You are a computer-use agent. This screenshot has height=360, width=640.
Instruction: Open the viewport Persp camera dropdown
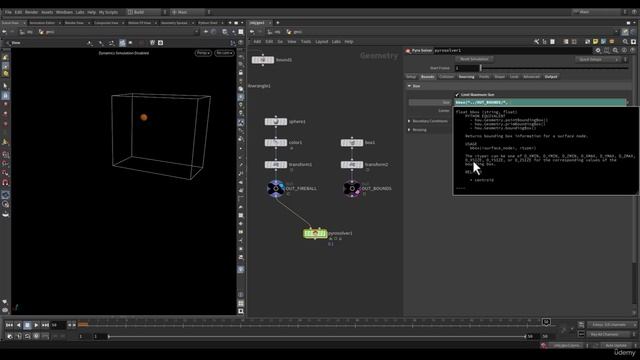[203, 53]
